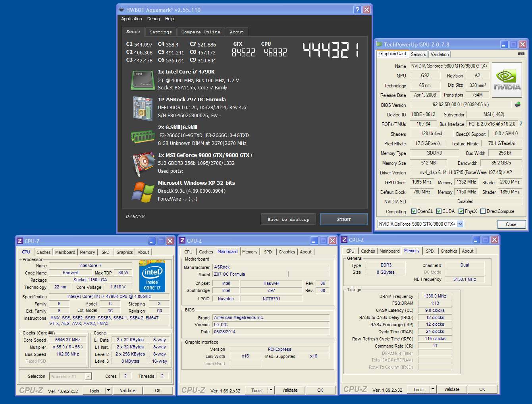Viewport: 532px width, 404px height.
Task: Click the Aquamark total score 444321
Action: 330,50
